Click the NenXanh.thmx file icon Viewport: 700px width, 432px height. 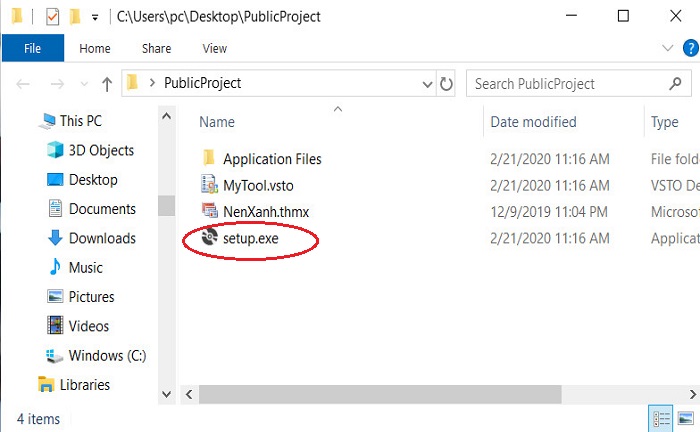pyautogui.click(x=209, y=211)
